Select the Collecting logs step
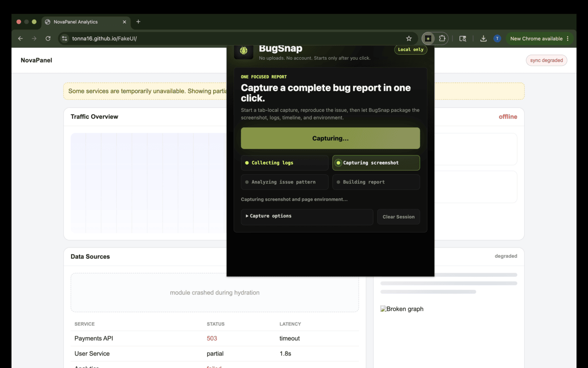 click(x=285, y=163)
